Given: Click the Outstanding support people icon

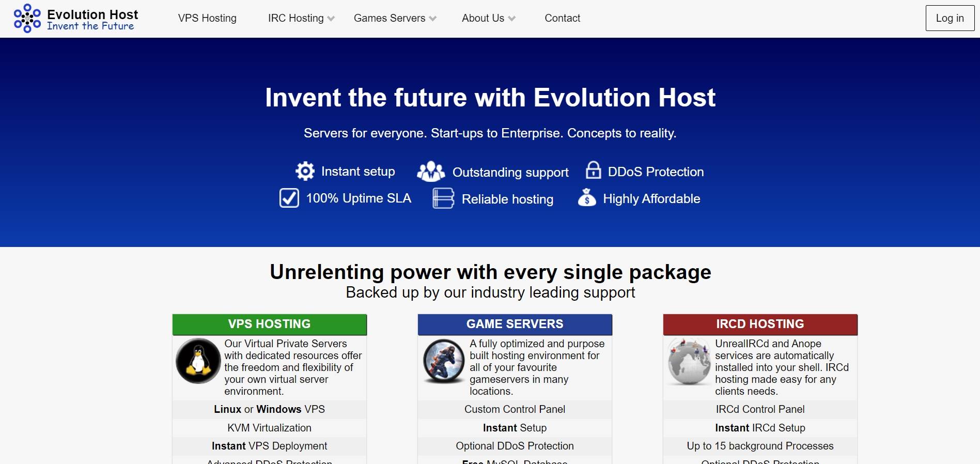Looking at the screenshot, I should tap(431, 172).
